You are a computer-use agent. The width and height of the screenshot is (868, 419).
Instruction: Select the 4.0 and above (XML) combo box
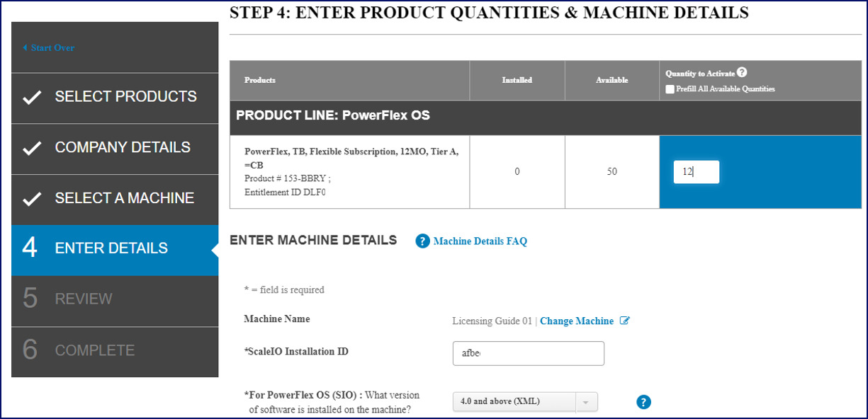[x=515, y=402]
